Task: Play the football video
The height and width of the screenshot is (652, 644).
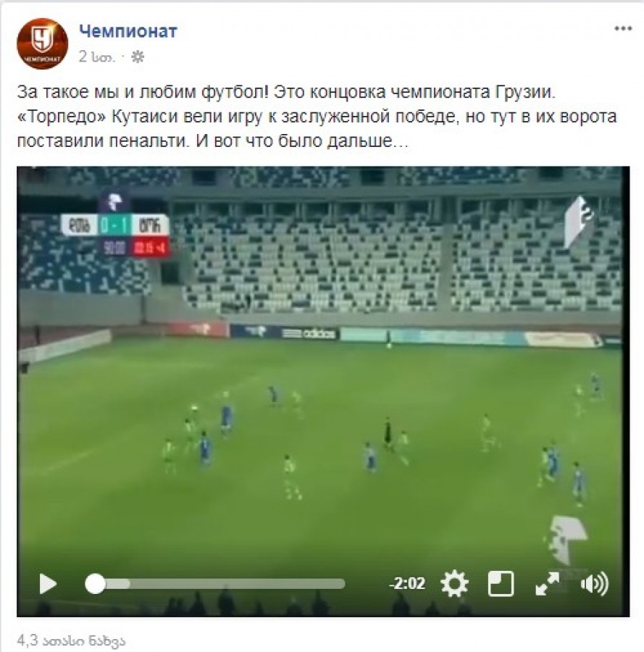Action: [x=48, y=584]
